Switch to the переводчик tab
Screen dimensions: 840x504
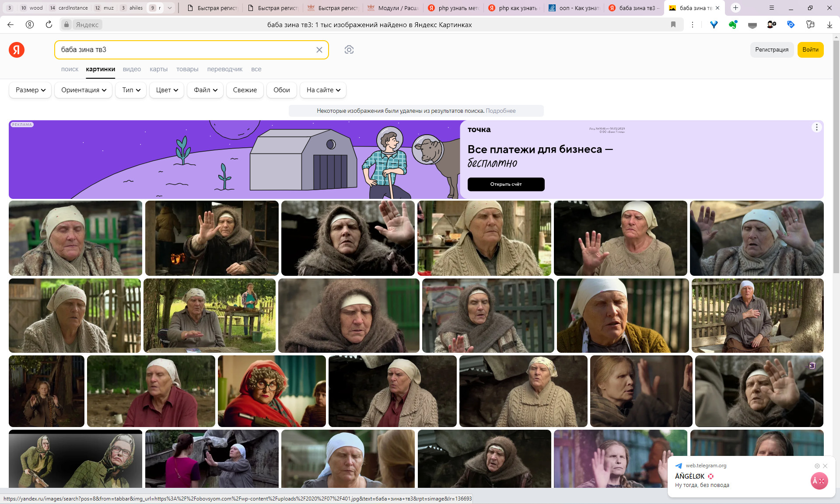224,69
